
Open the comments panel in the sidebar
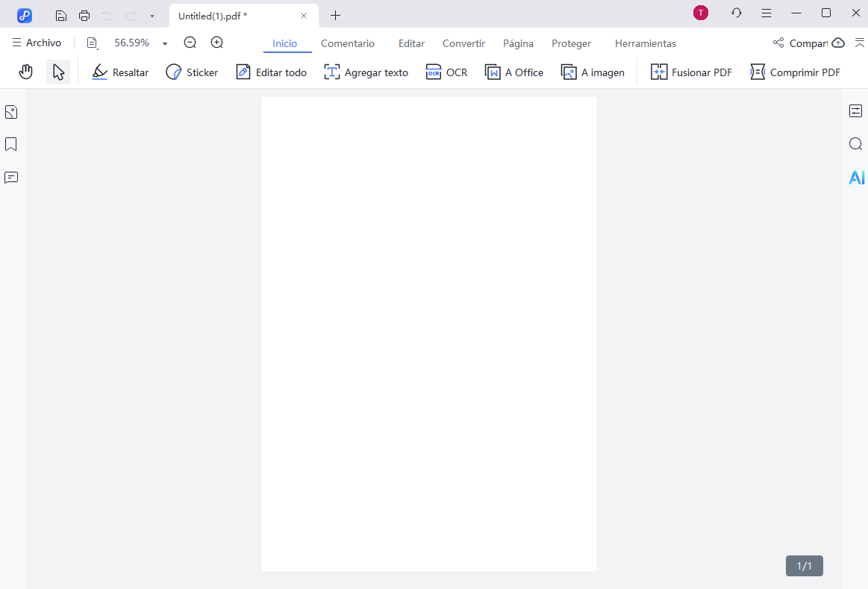tap(10, 177)
